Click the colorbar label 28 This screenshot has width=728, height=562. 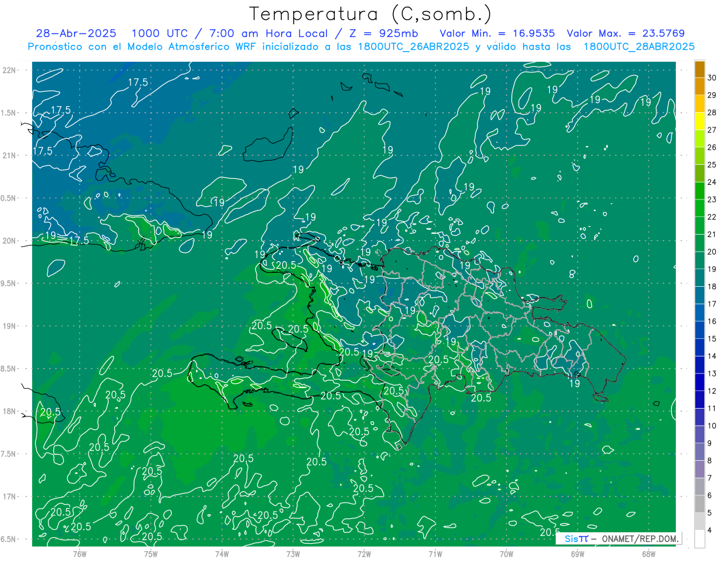point(712,113)
